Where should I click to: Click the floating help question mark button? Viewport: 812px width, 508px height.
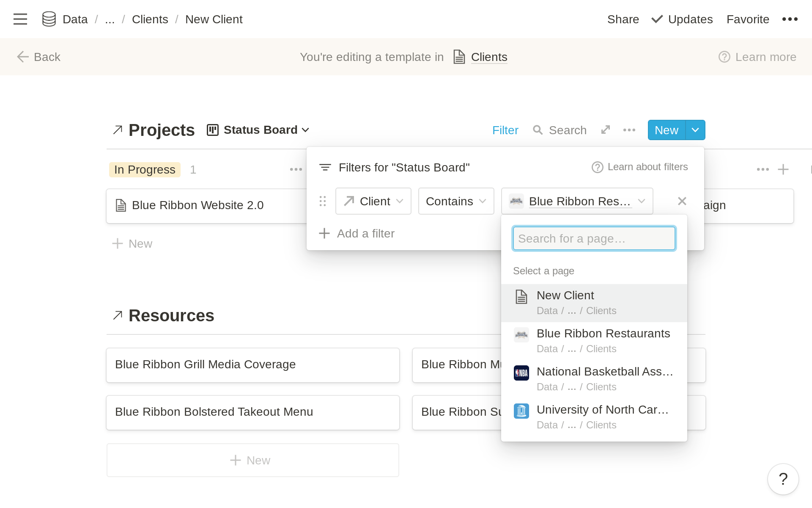pyautogui.click(x=783, y=479)
